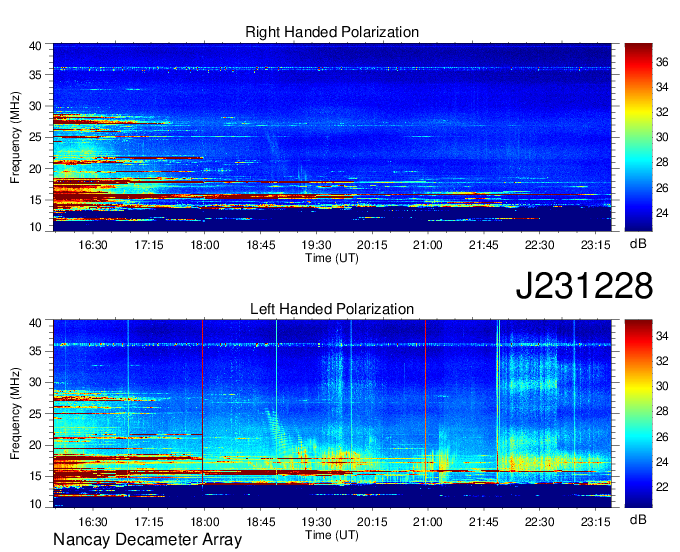This screenshot has width=680, height=552.
Task: Click the 30 MHz tick on bottom plot
Action: click(35, 383)
